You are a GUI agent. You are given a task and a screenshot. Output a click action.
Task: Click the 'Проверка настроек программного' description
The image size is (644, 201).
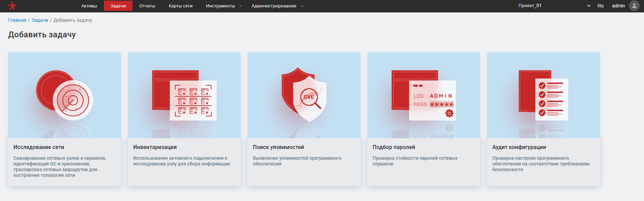coord(541,164)
